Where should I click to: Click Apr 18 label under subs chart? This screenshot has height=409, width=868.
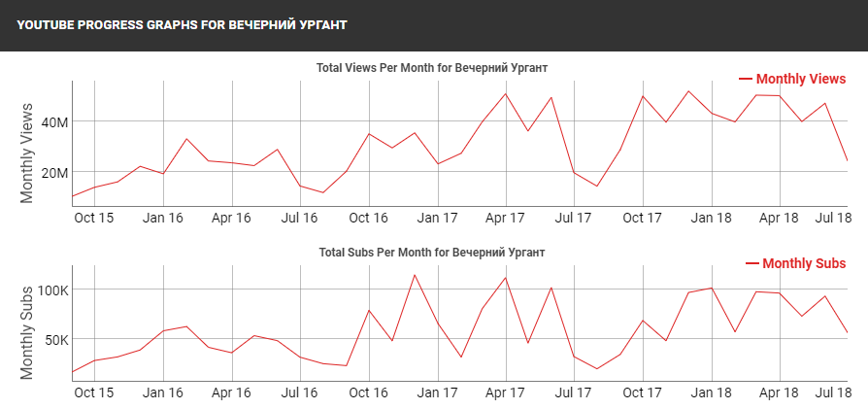coord(780,392)
